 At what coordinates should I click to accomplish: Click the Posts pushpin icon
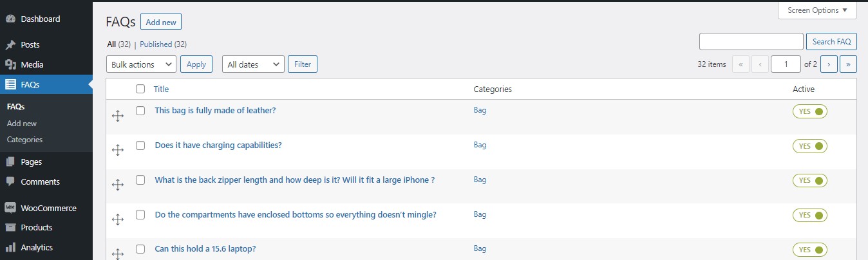10,45
